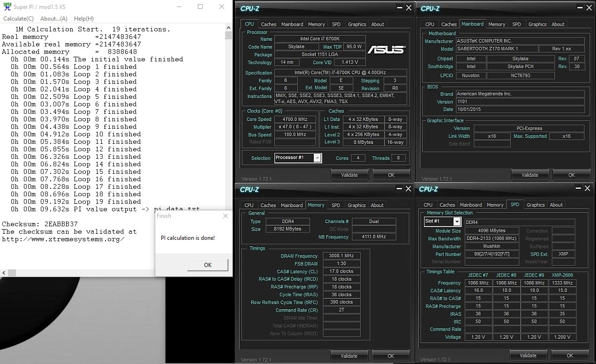Close the CPU-Z window showing Processor info

click(x=409, y=8)
